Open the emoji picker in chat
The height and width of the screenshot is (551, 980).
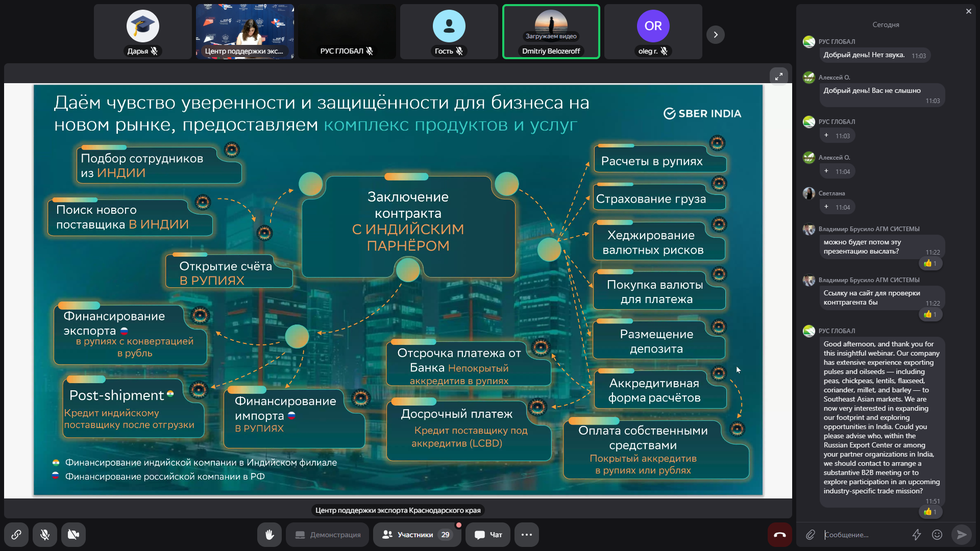click(x=937, y=535)
